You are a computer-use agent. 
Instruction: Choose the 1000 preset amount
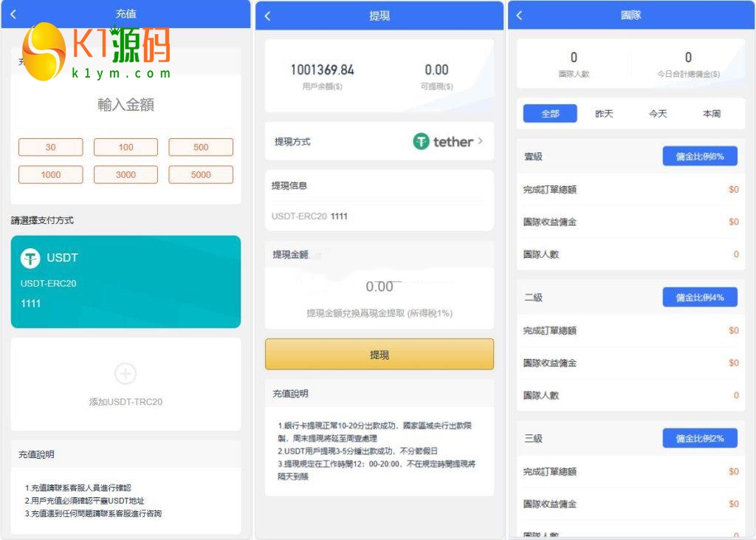click(x=50, y=175)
